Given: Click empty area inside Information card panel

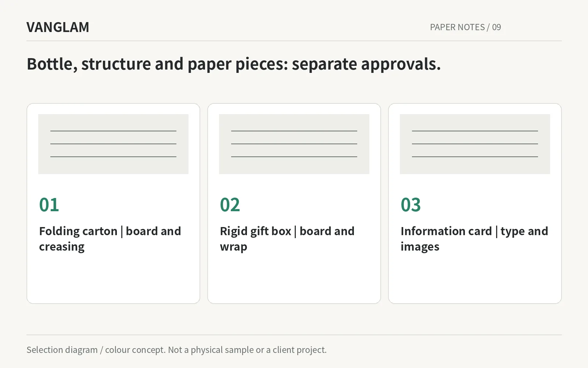Looking at the screenshot, I should coord(475,280).
